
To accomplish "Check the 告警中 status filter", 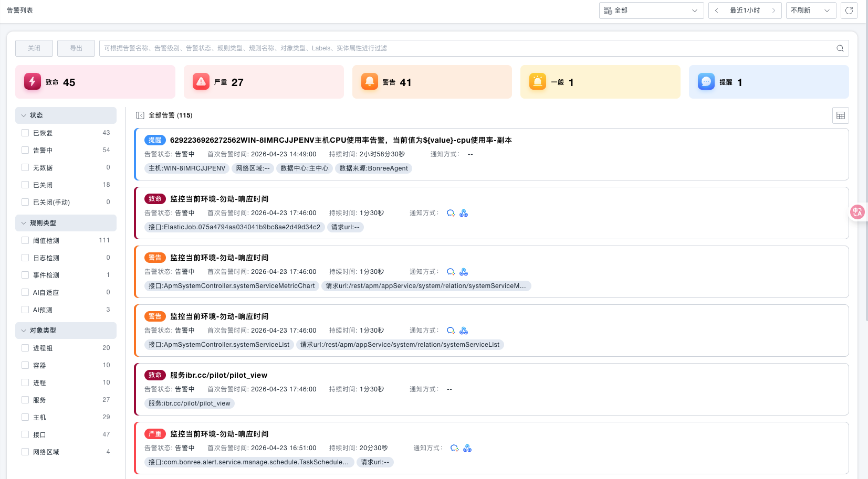I will 25,150.
